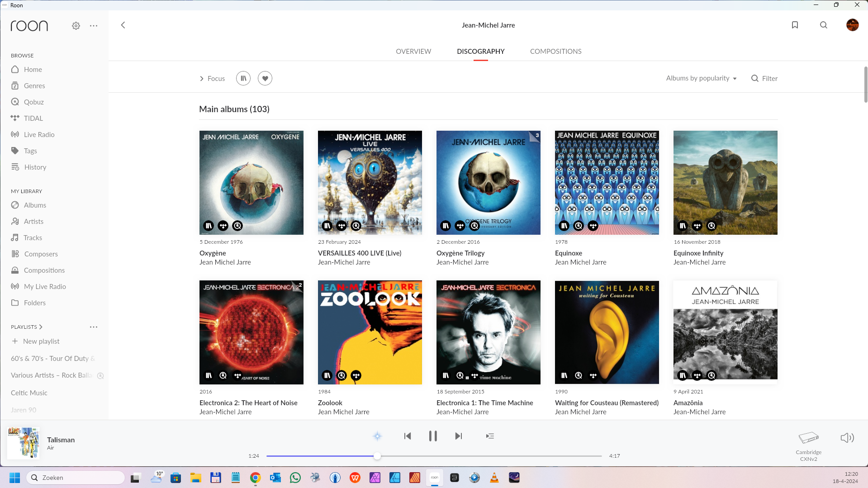The image size is (868, 488).
Task: Click the TIDAL badge on the Zoolook cover
Action: tap(356, 375)
